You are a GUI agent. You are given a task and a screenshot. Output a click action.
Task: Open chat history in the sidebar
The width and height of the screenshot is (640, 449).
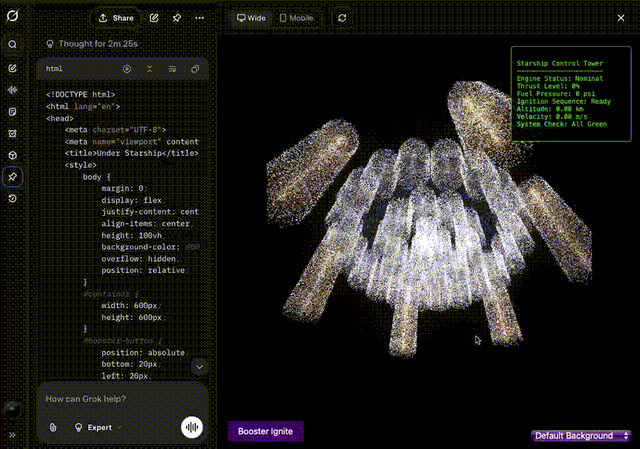12,199
